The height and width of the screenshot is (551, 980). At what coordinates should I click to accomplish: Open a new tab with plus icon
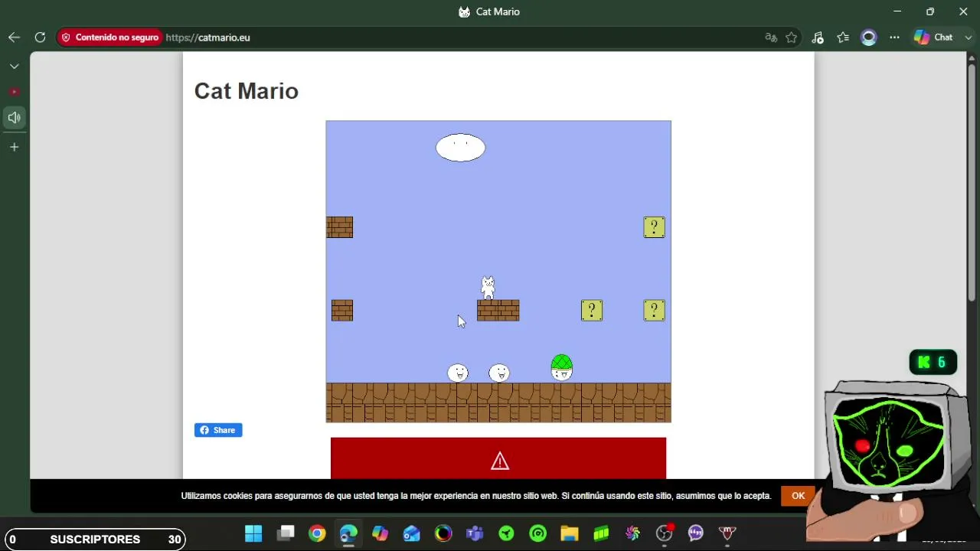click(14, 147)
